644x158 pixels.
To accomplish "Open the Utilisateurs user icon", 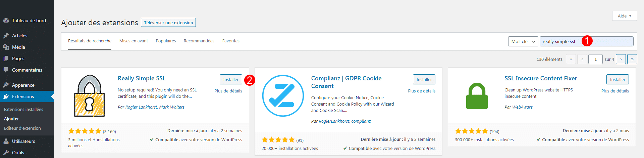I will [6, 141].
